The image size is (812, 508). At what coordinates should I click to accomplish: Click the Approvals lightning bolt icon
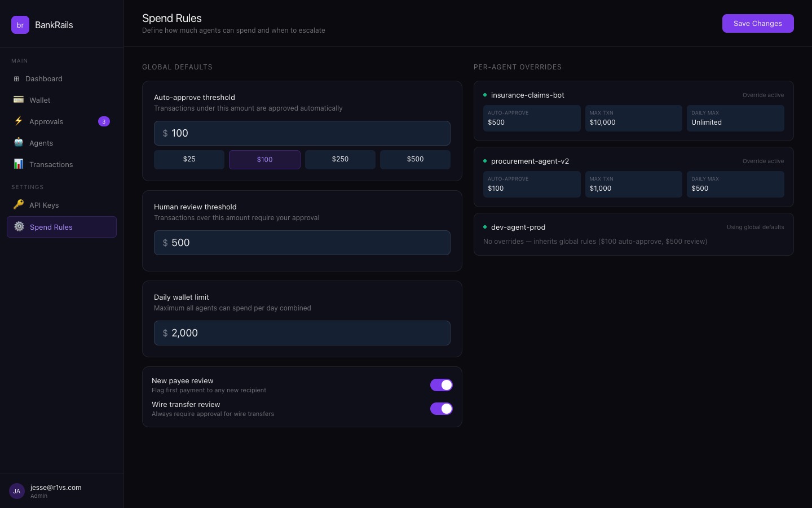[19, 121]
